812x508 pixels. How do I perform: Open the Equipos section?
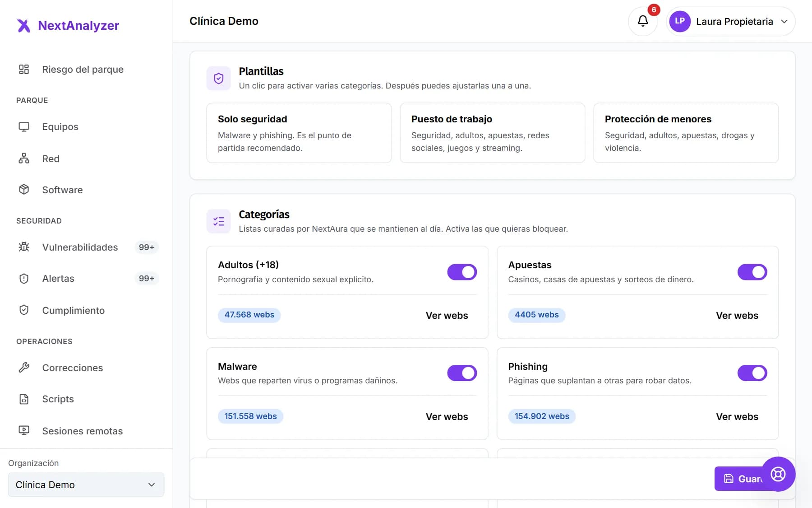tap(60, 127)
